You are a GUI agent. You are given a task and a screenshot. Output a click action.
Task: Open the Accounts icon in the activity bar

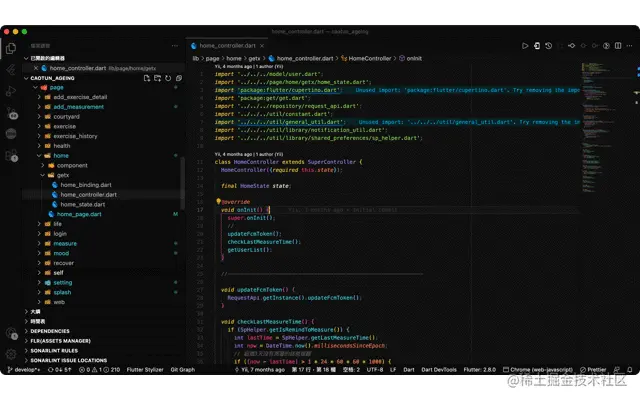11,333
